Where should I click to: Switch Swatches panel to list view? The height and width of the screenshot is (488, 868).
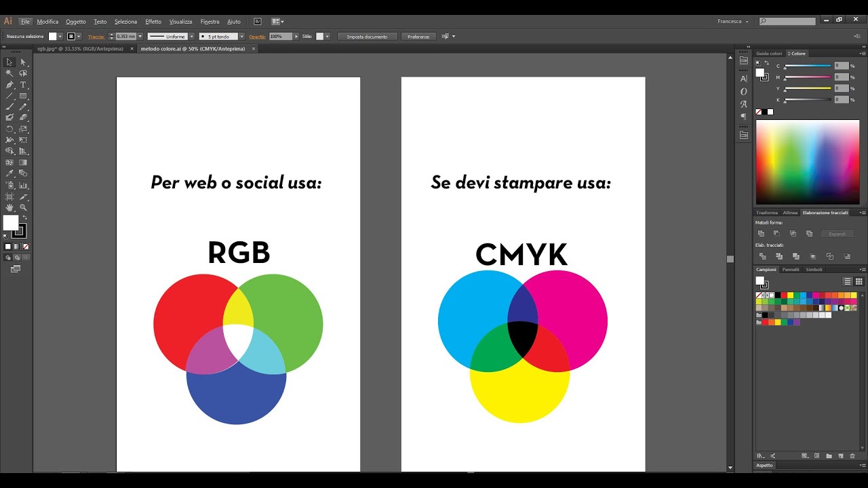coord(848,281)
